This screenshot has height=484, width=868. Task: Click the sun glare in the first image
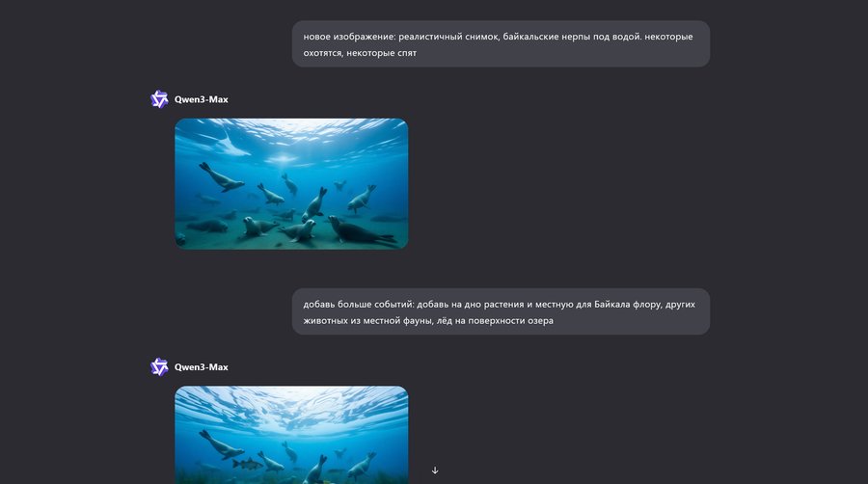[x=283, y=159]
